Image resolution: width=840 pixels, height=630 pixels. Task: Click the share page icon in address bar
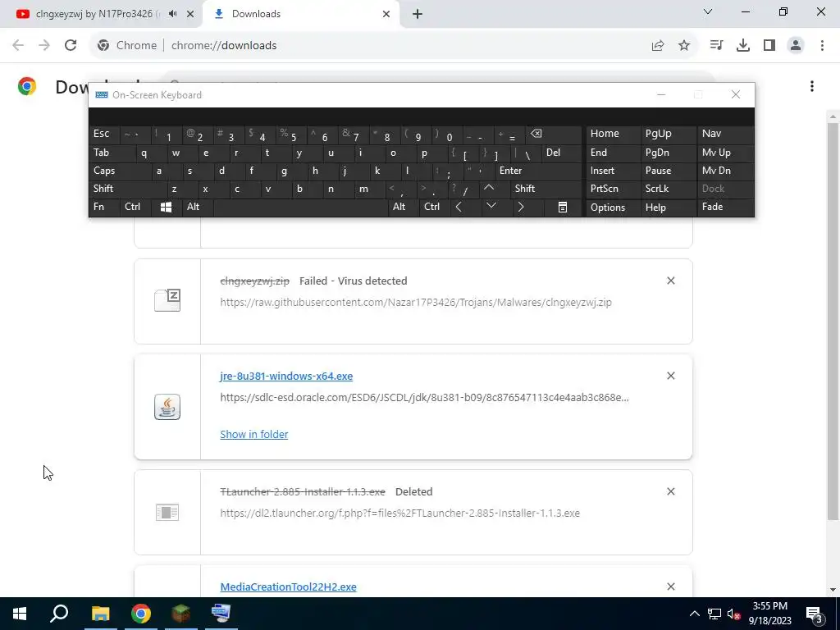[x=658, y=46]
